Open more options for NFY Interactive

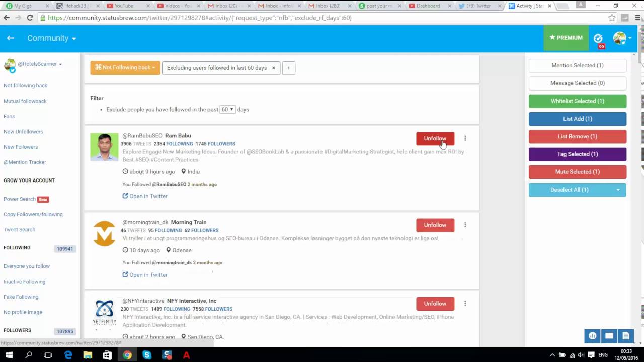(x=465, y=304)
